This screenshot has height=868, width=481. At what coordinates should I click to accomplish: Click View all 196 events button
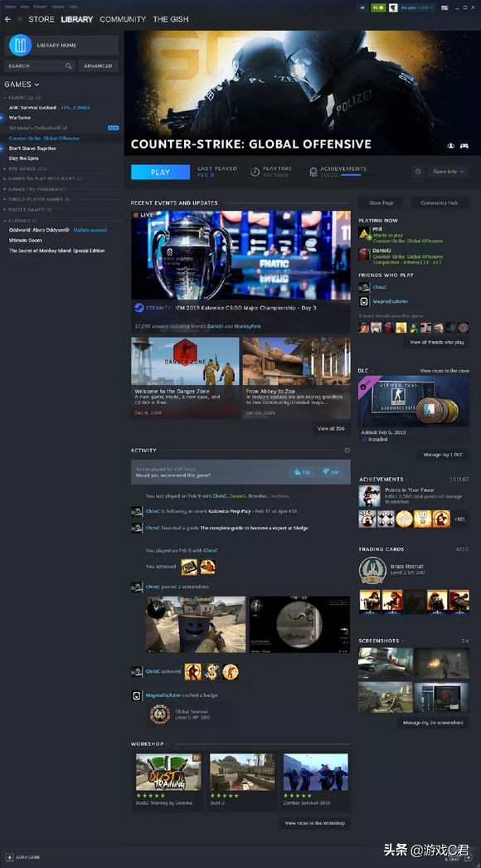point(332,428)
